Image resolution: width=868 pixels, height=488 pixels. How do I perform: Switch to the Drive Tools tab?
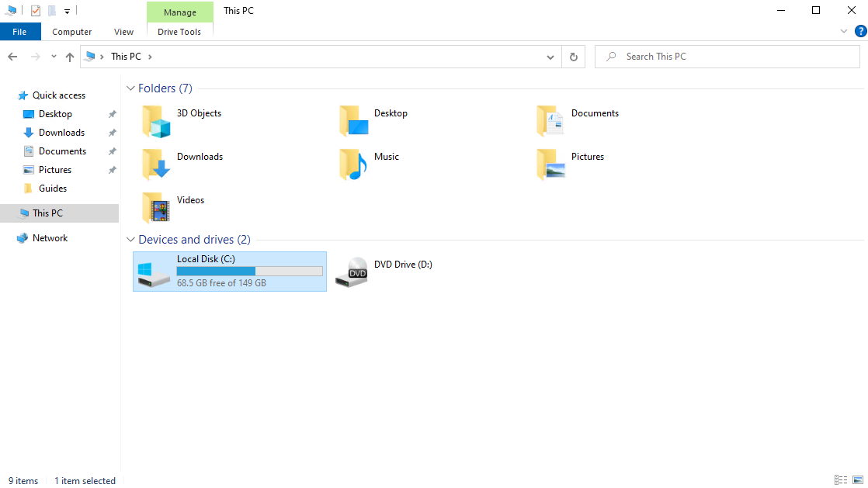[179, 32]
